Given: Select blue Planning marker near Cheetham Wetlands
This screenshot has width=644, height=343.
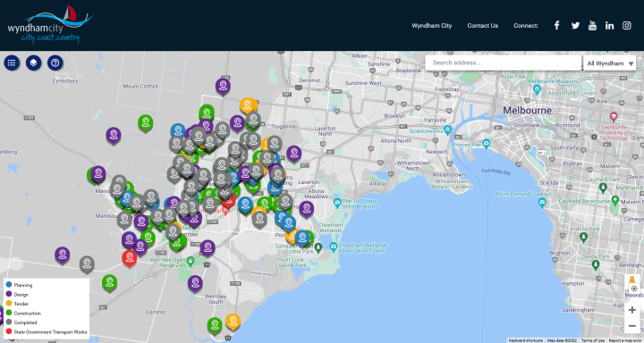Looking at the screenshot, I should click(302, 238).
